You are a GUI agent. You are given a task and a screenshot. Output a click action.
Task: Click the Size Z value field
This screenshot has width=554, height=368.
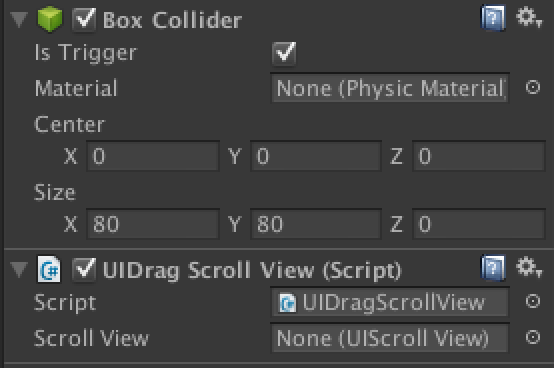tap(479, 224)
